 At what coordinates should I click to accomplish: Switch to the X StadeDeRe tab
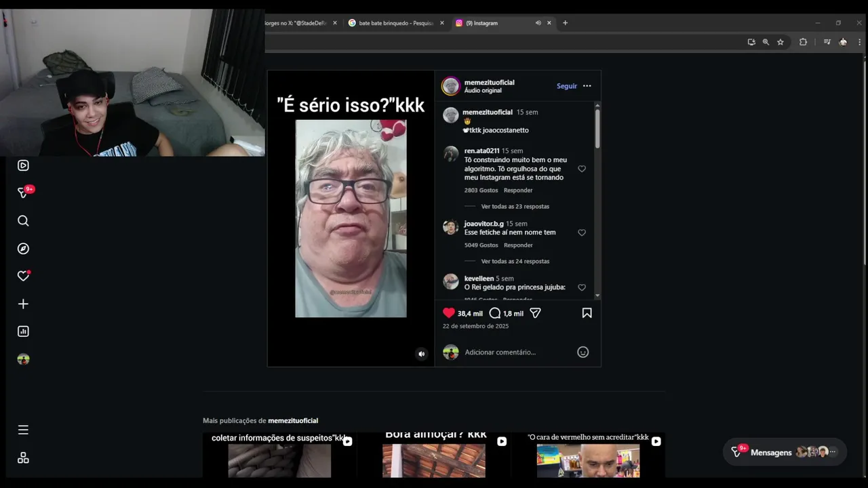pyautogui.click(x=296, y=23)
